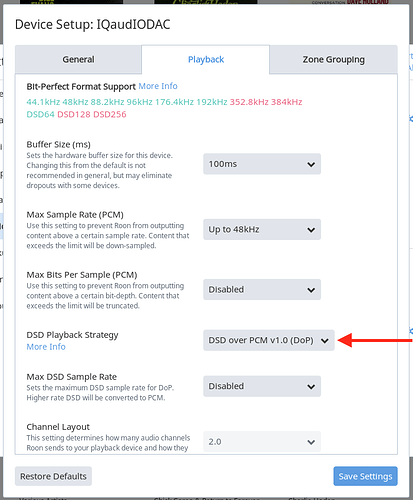This screenshot has height=500, width=413.
Task: Open Max Bits Per Sample dropdown
Action: coord(262,289)
